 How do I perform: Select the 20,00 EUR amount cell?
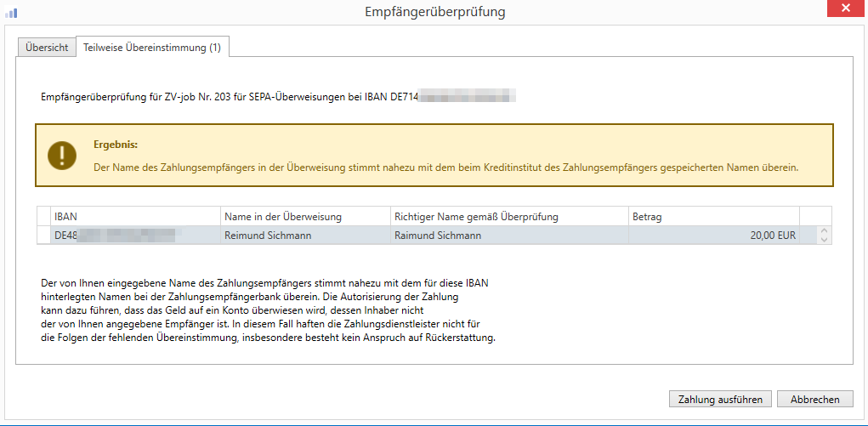coord(713,236)
